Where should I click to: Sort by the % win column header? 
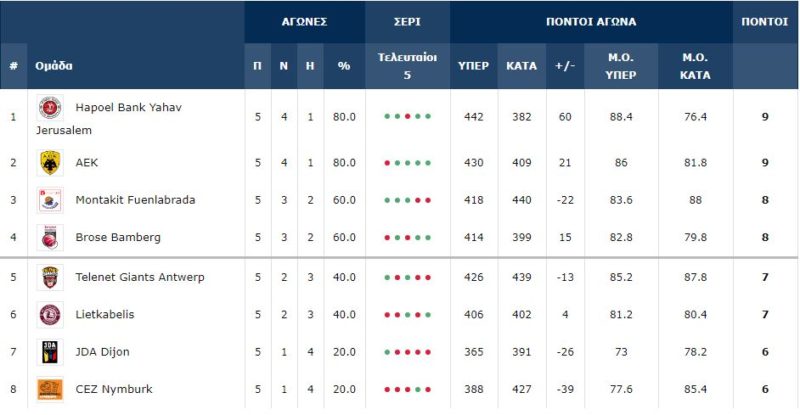tap(344, 66)
